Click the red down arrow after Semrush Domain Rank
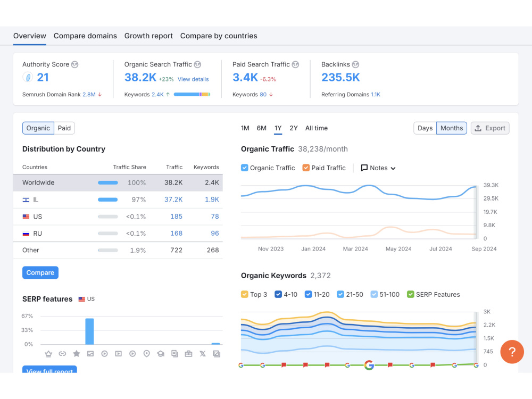 click(100, 95)
